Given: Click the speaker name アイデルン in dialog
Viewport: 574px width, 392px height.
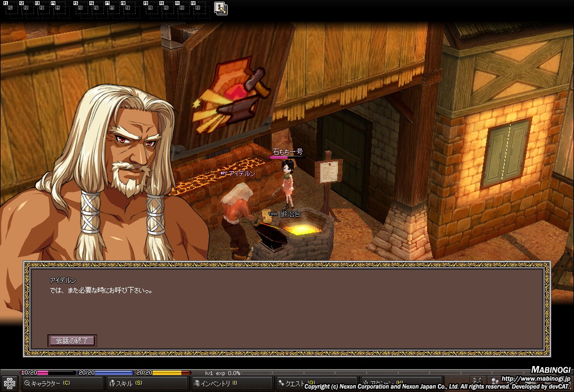Looking at the screenshot, I should click(63, 280).
